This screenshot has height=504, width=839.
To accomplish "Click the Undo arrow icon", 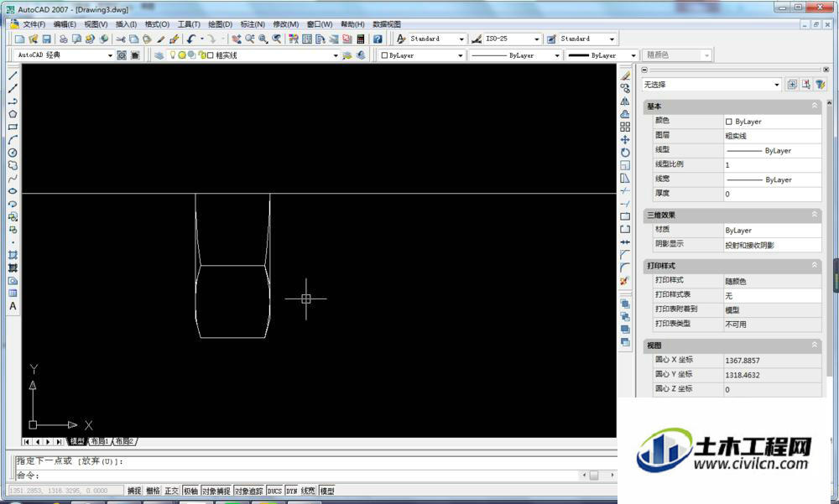I will click(191, 39).
